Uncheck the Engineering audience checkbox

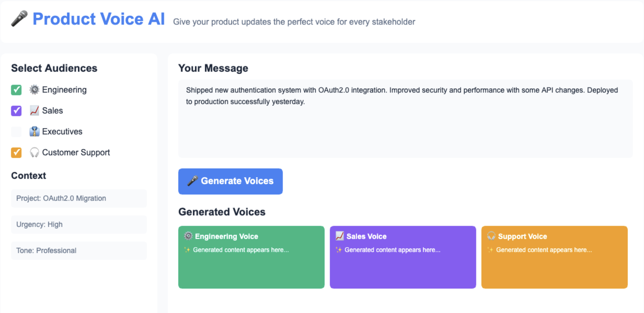tap(16, 90)
